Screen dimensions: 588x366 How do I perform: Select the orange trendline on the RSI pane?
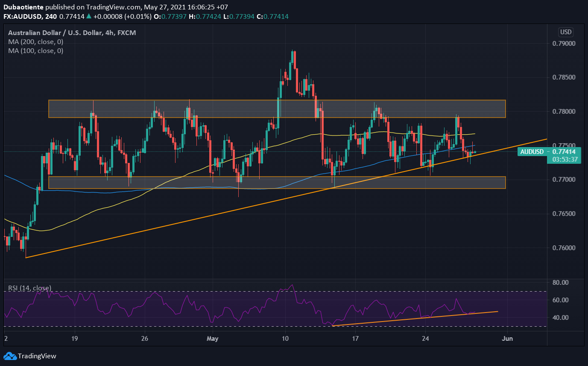(x=415, y=319)
